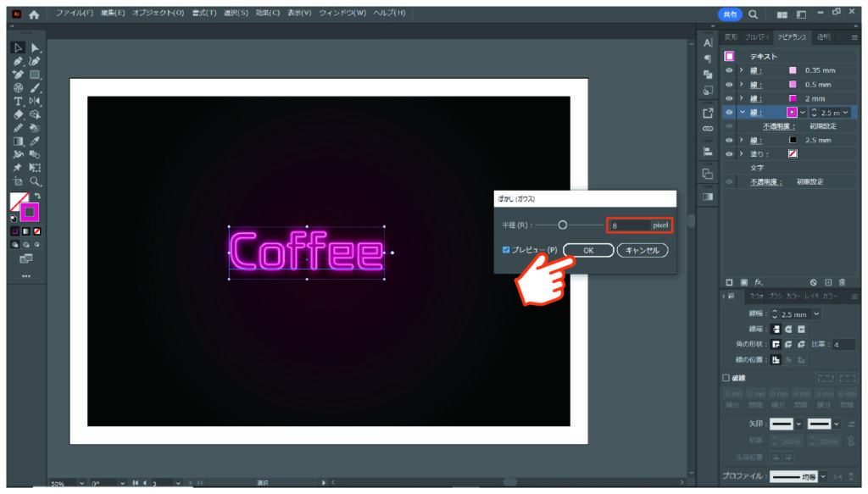868x494 pixels.
Task: Open the 不透明度 link under selected stroke
Action: (779, 127)
